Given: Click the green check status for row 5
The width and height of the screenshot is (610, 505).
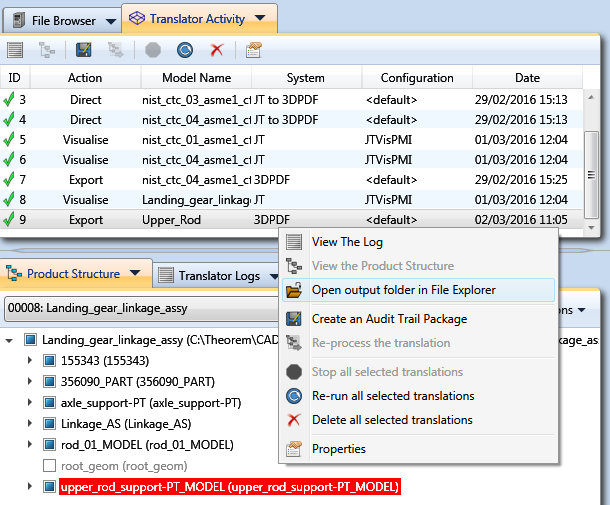Looking at the screenshot, I should point(9,139).
